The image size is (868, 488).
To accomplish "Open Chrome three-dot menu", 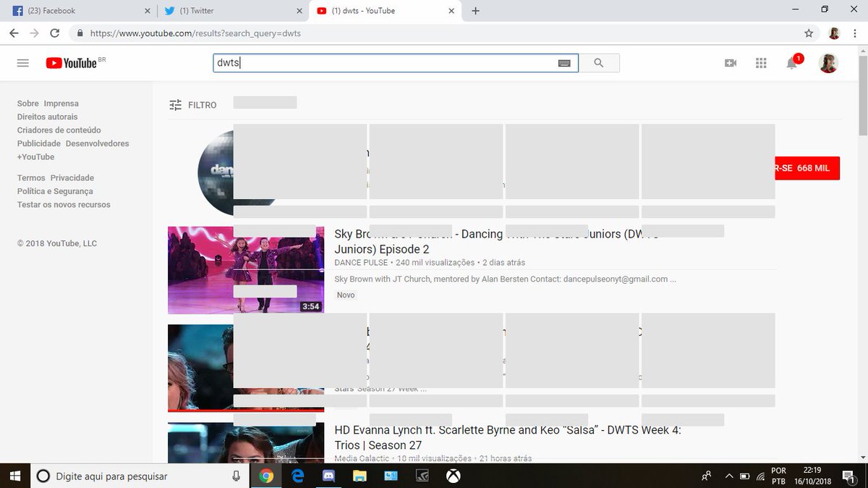I will [854, 33].
